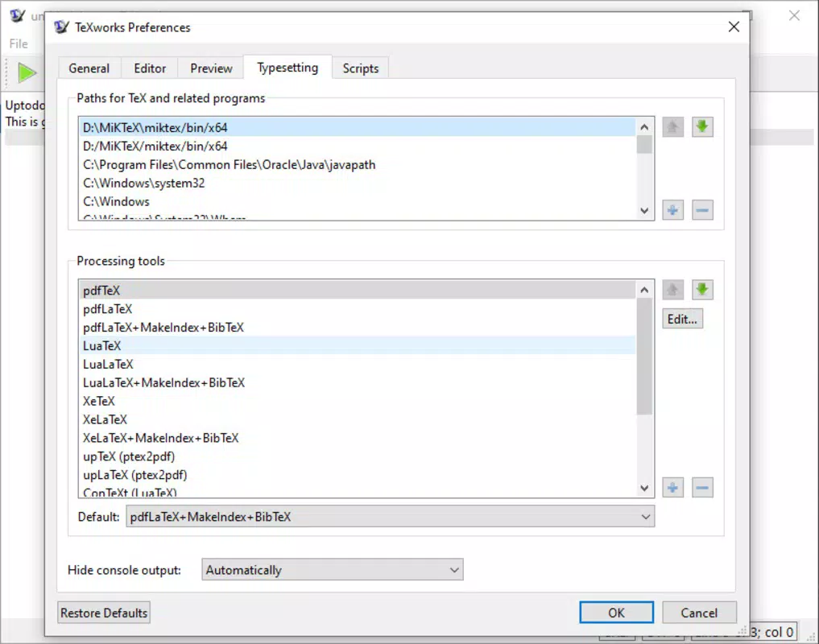Viewport: 819px width, 644px height.
Task: Click Restore Defaults button
Action: tap(104, 613)
